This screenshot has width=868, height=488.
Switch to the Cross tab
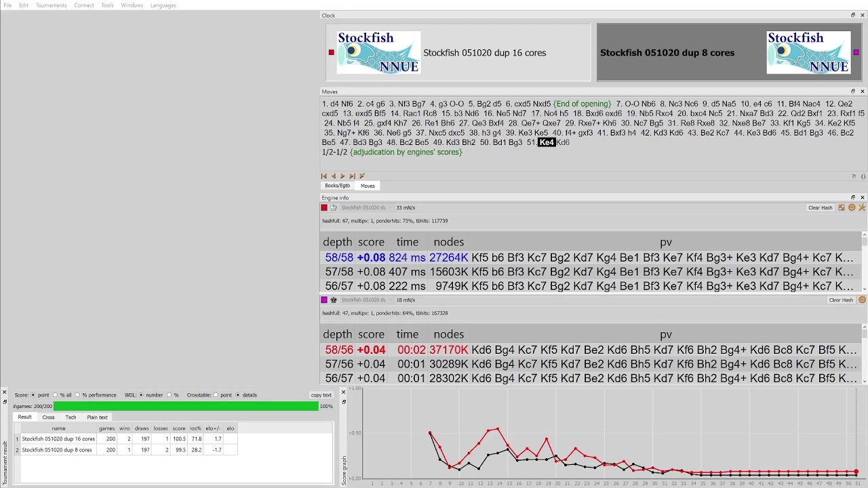tap(48, 418)
